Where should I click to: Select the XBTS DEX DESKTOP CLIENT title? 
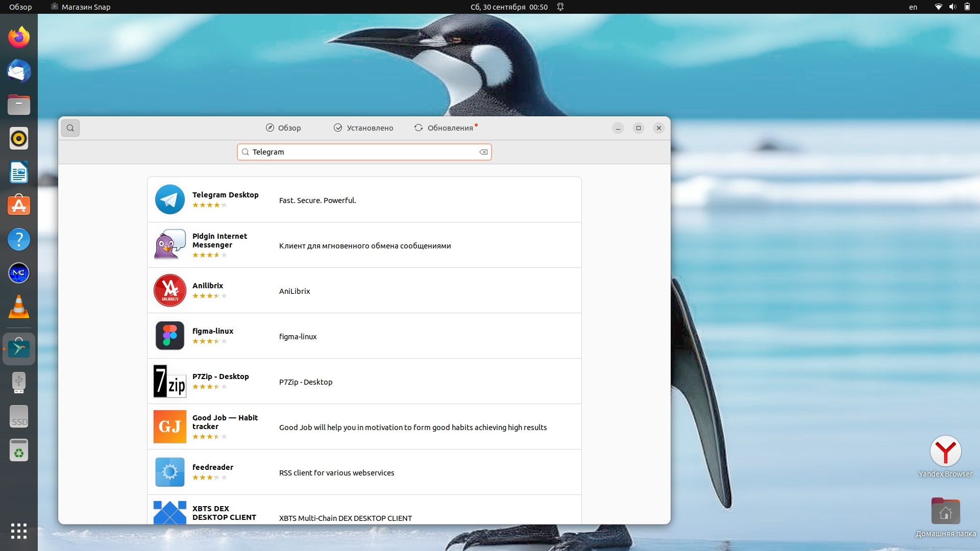(224, 513)
